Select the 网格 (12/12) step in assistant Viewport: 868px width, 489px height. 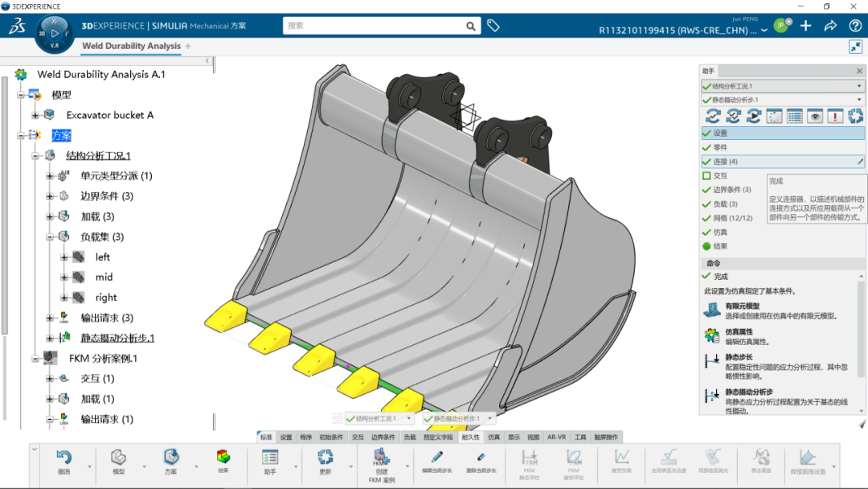(733, 218)
